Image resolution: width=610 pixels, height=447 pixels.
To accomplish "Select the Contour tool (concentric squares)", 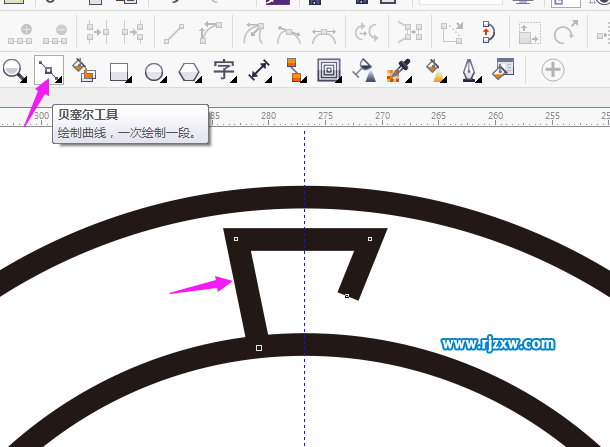I will point(329,70).
